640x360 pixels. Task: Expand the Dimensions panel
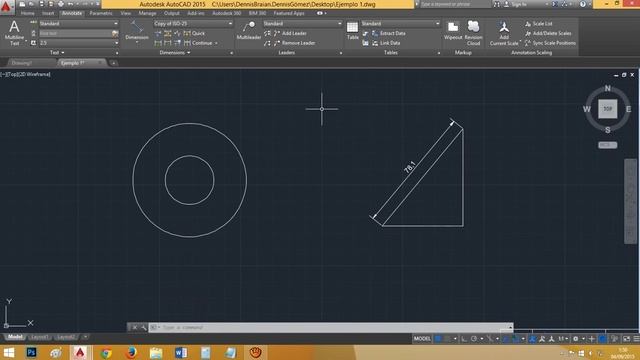(x=175, y=53)
